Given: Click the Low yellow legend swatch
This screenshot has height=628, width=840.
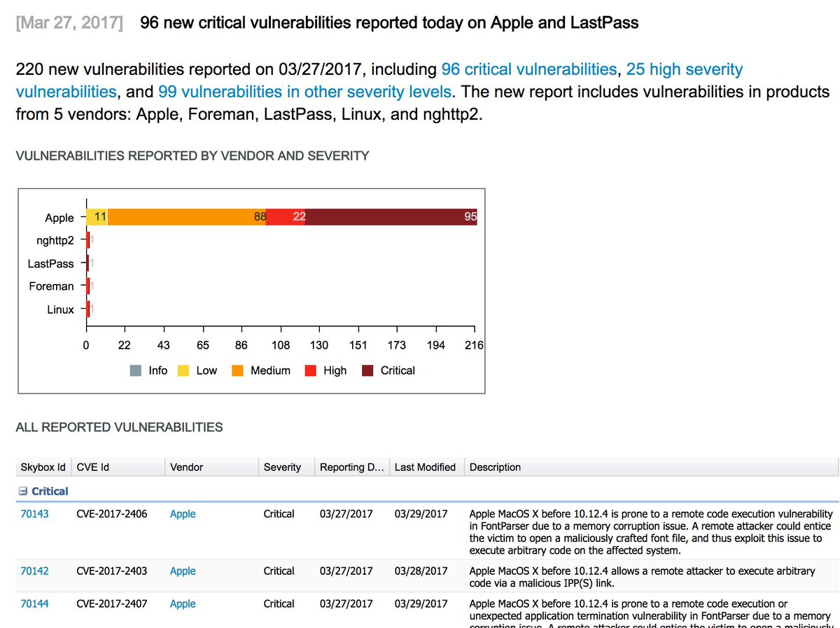Looking at the screenshot, I should [x=183, y=370].
